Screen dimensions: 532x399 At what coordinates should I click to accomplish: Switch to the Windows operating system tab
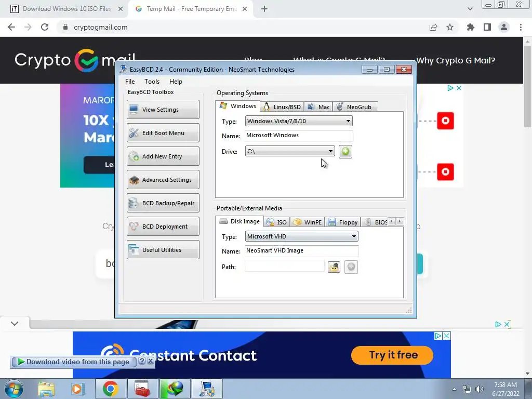coord(238,106)
